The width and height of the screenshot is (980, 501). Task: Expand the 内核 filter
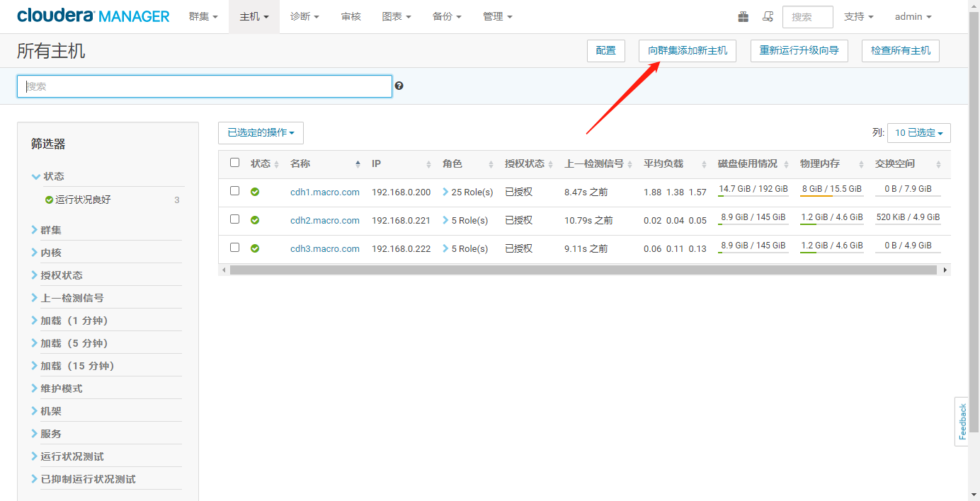(46, 253)
